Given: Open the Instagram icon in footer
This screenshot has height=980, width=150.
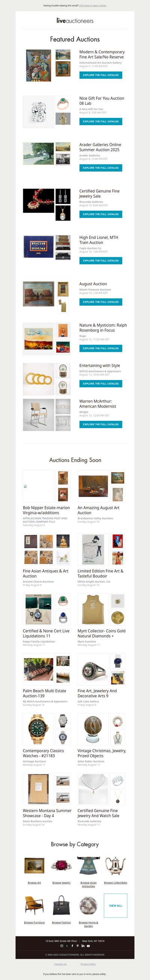Looking at the screenshot, I should pyautogui.click(x=61, y=946).
